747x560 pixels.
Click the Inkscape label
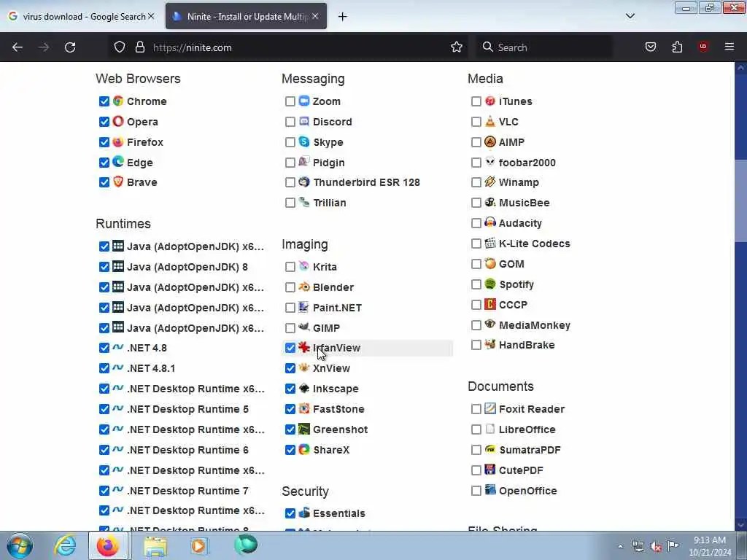336,389
